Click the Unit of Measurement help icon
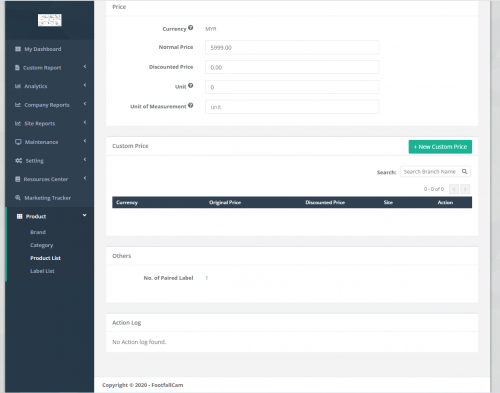The image size is (500, 393). click(x=190, y=105)
